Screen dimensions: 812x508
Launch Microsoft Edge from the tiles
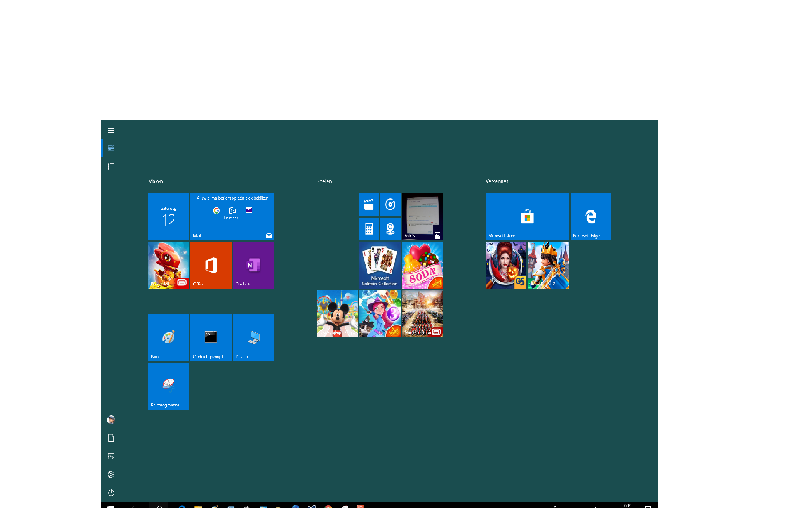pyautogui.click(x=591, y=216)
